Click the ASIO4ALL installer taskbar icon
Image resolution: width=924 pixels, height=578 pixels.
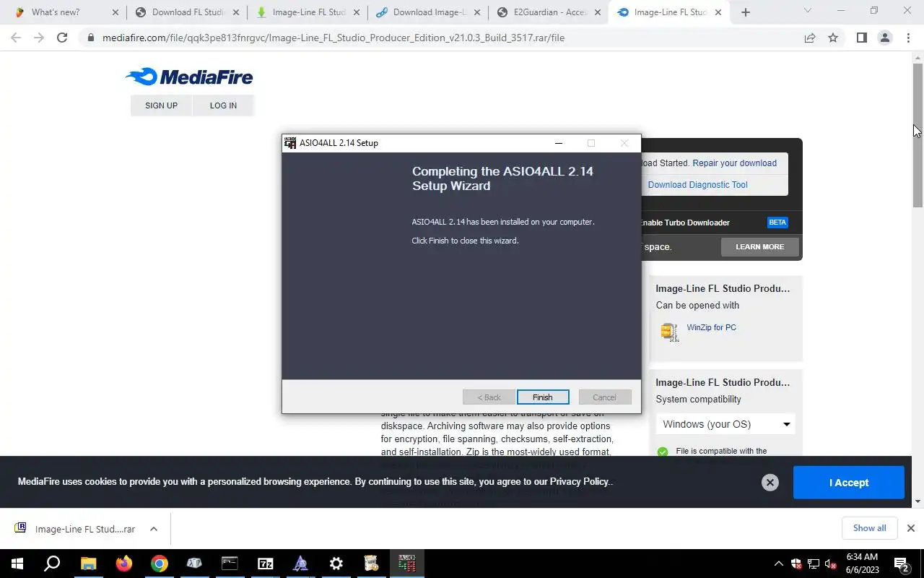coord(407,564)
